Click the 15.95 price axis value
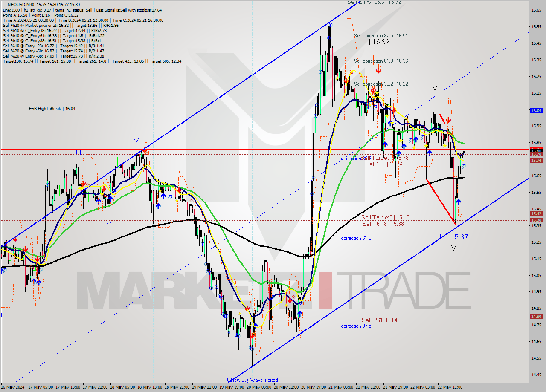Image resolution: width=546 pixels, height=392 pixels. coord(536,126)
